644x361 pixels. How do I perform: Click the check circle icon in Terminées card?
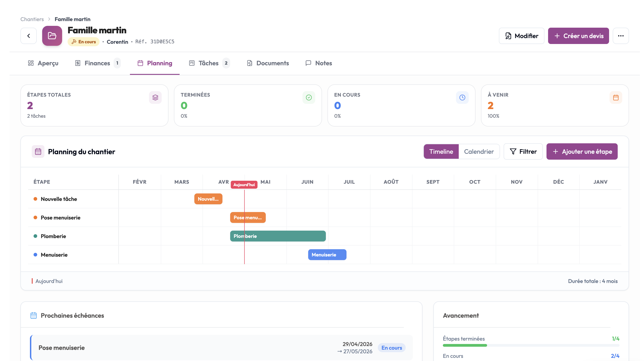[x=309, y=98]
